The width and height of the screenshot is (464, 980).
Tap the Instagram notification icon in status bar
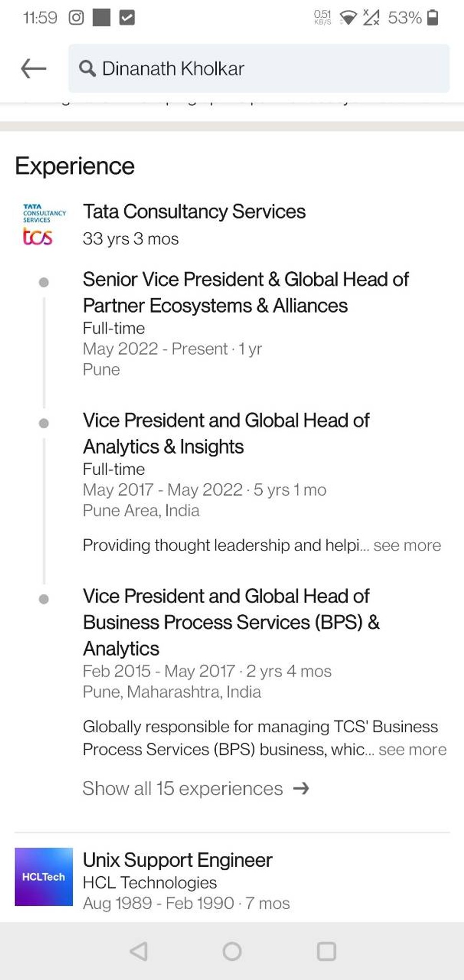[x=76, y=18]
